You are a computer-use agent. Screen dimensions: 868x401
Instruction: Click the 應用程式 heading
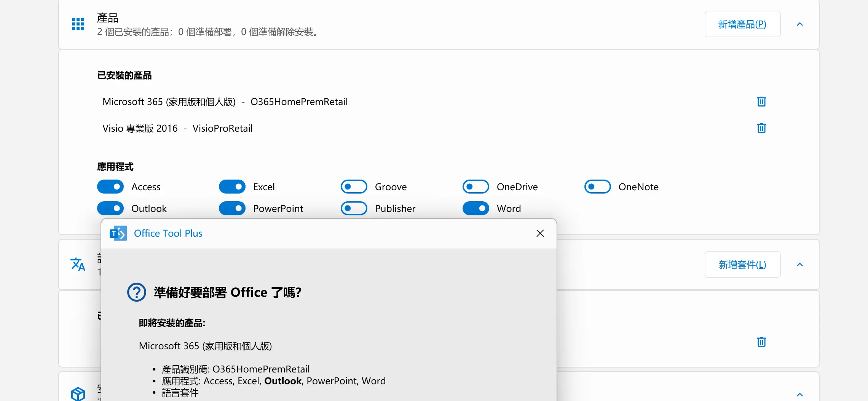click(x=115, y=167)
